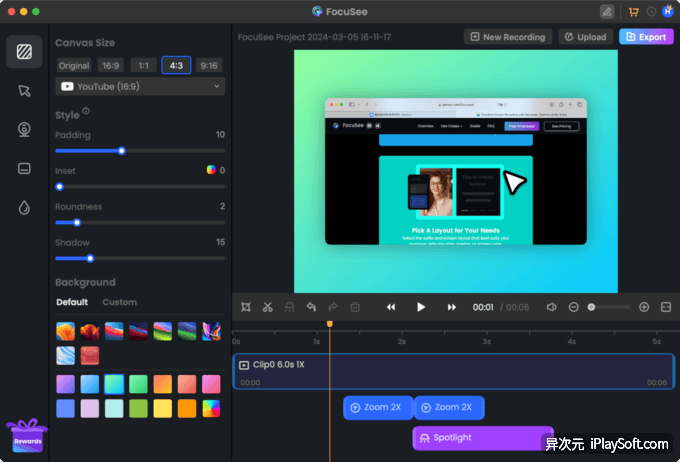Click the Upload button
The height and width of the screenshot is (462, 680).
[x=585, y=37]
